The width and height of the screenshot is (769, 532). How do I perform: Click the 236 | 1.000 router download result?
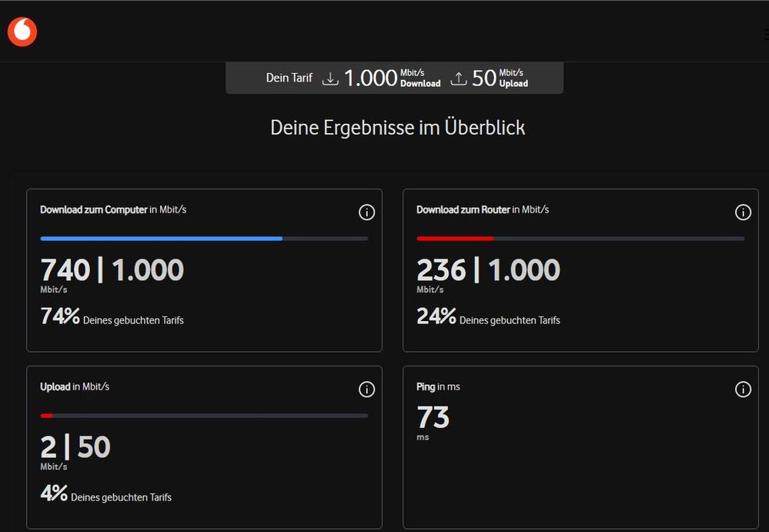click(488, 271)
